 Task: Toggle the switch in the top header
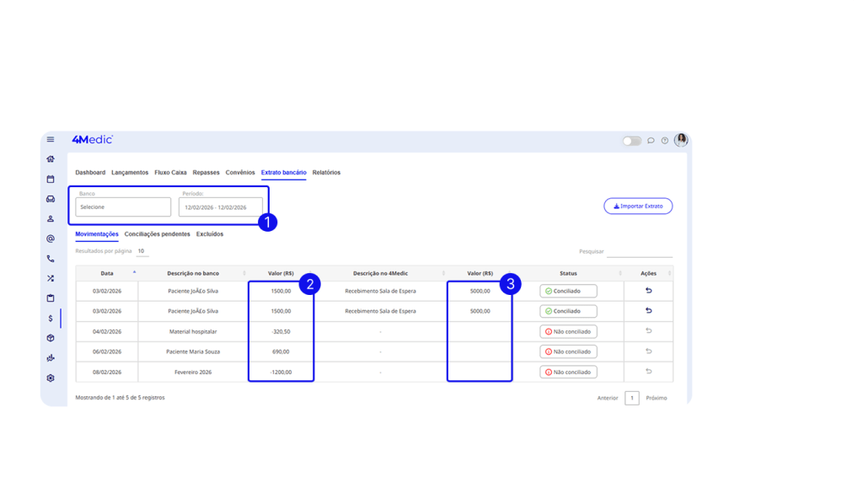pos(632,141)
